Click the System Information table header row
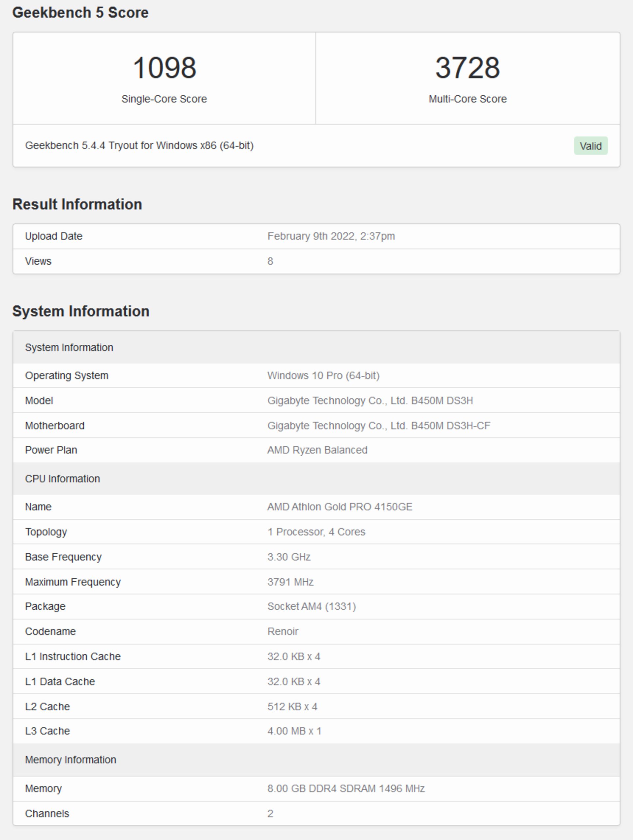This screenshot has height=840, width=633. tap(316, 347)
